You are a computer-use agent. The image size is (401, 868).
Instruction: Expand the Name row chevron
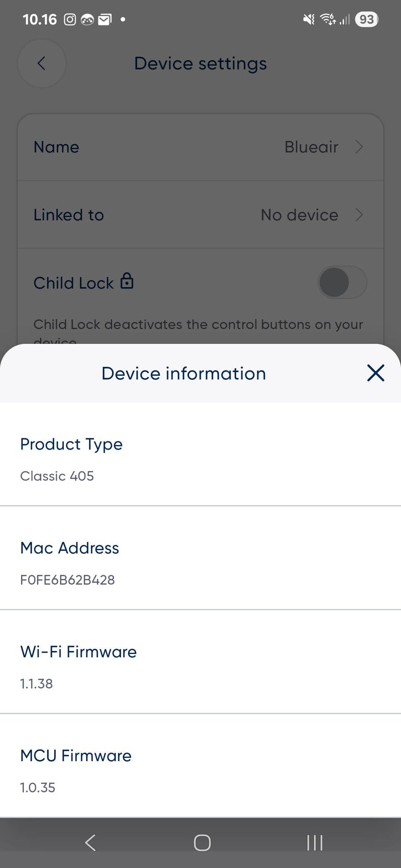click(x=359, y=147)
